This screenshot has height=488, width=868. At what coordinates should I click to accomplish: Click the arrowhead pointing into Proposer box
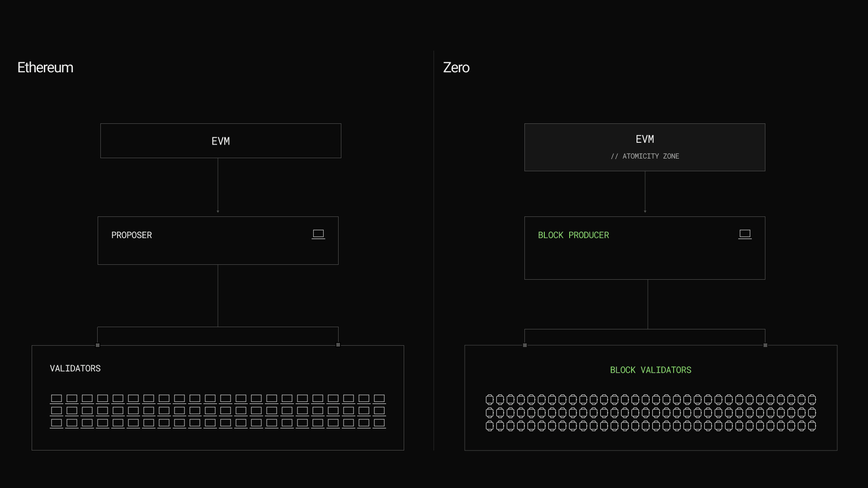pos(218,211)
